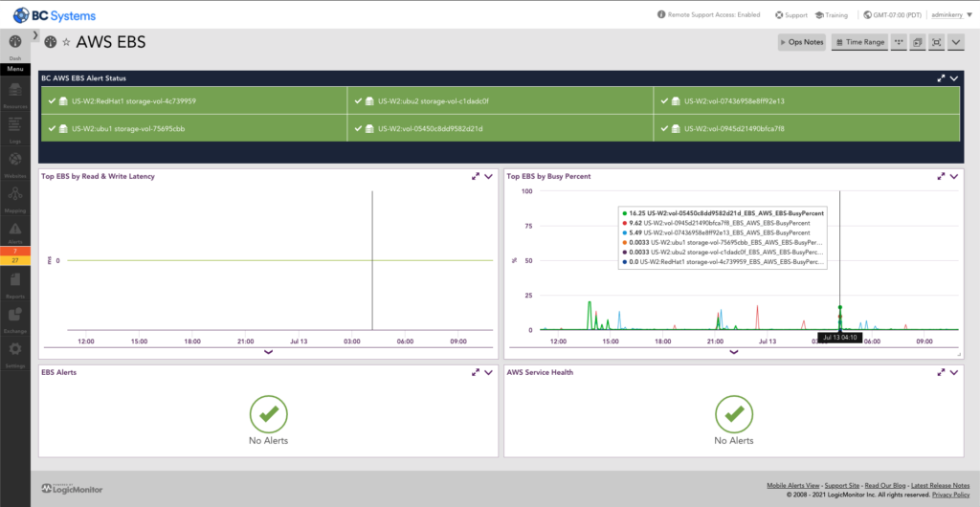Click the BC Systems logo
Image resolution: width=980 pixels, height=507 pixels.
55,14
